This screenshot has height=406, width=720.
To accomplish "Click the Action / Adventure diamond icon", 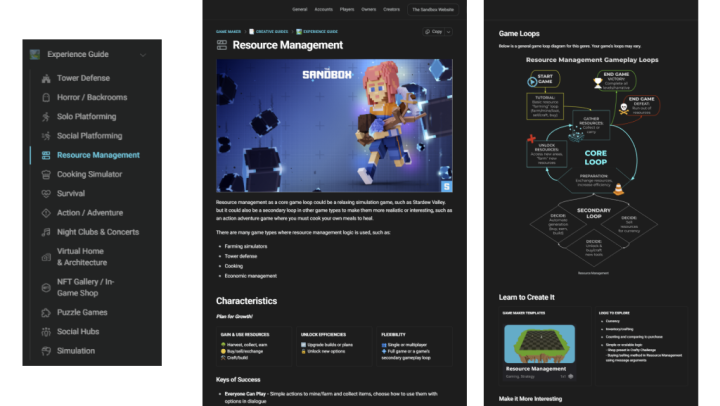I will click(46, 213).
